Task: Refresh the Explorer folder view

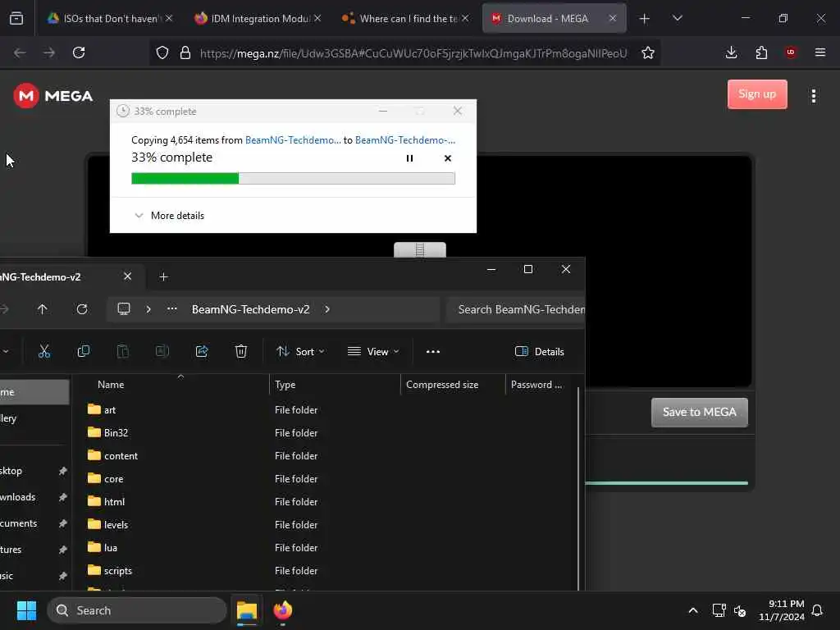Action: point(82,309)
